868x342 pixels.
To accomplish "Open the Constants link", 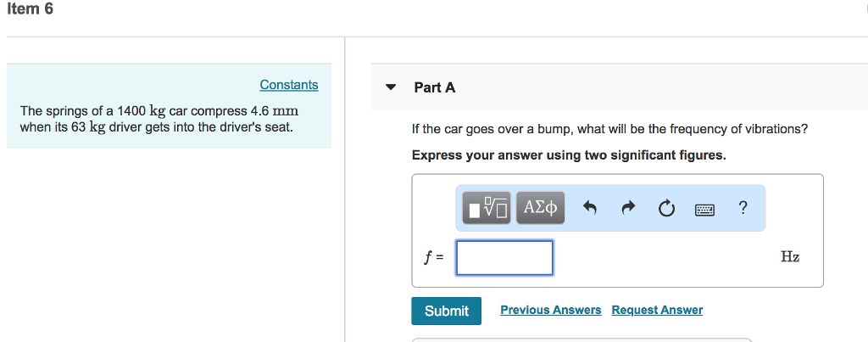I will coord(289,85).
